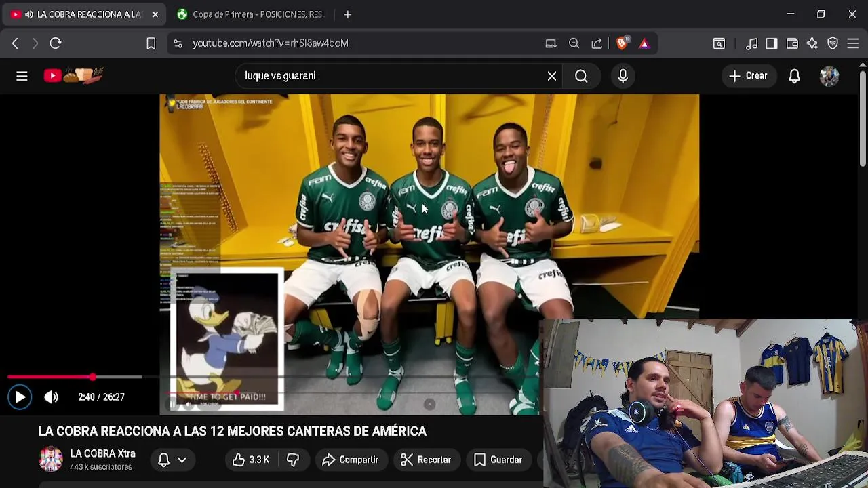Viewport: 868px width, 488px height.
Task: Toggle subscription notification bell
Action: pyautogui.click(x=163, y=460)
